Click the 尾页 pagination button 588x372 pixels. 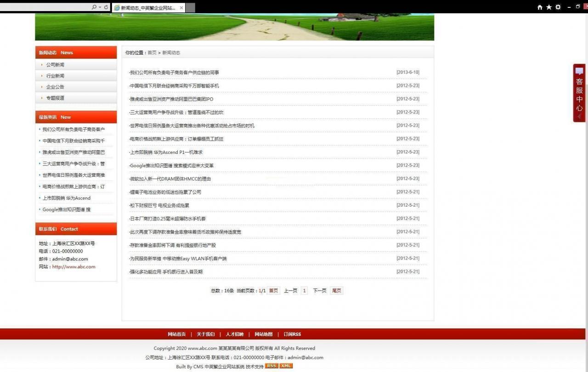336,291
